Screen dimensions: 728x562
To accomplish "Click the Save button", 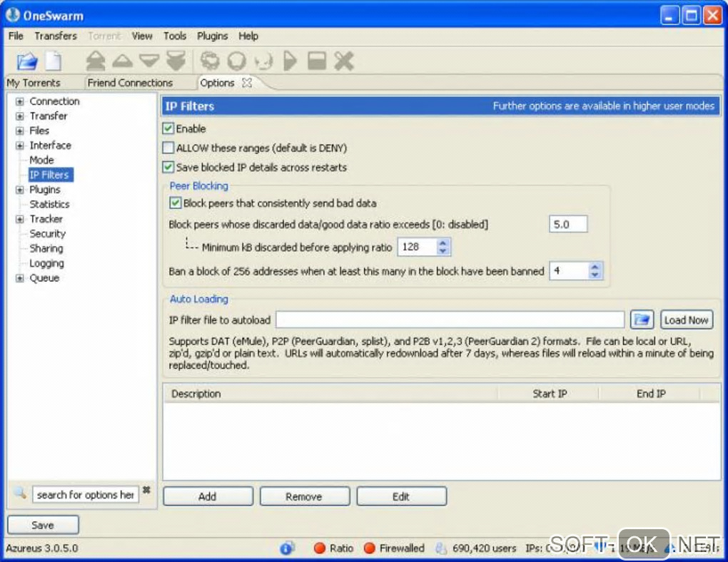I will [x=43, y=525].
